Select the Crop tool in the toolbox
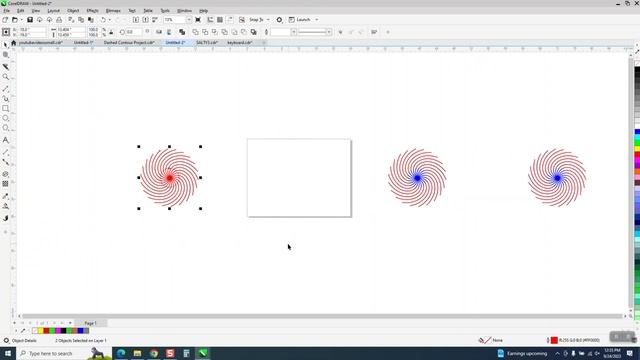The height and width of the screenshot is (360, 640). pyautogui.click(x=6, y=67)
